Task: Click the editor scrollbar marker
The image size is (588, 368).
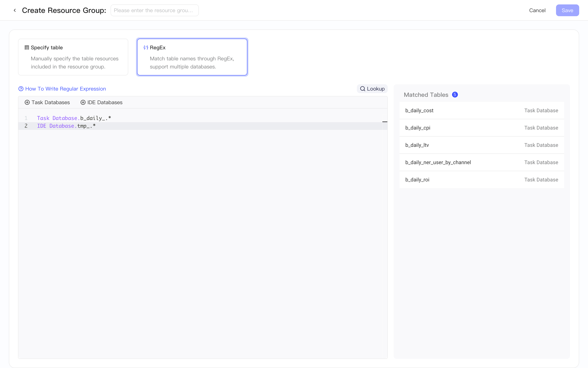Action: pyautogui.click(x=385, y=122)
